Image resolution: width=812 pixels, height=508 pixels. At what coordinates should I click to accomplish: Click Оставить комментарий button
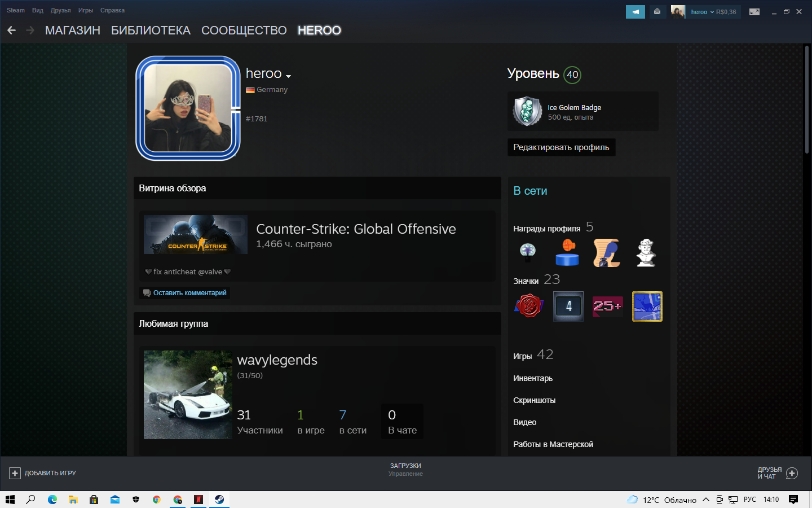point(185,293)
